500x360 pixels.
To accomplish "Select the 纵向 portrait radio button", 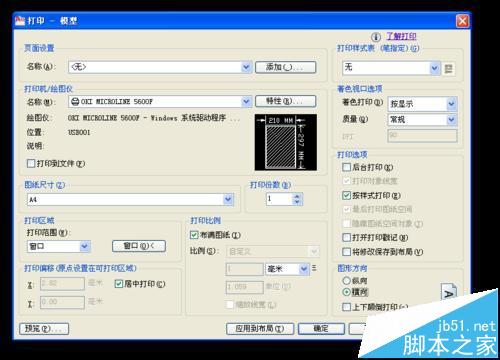I will [x=347, y=281].
